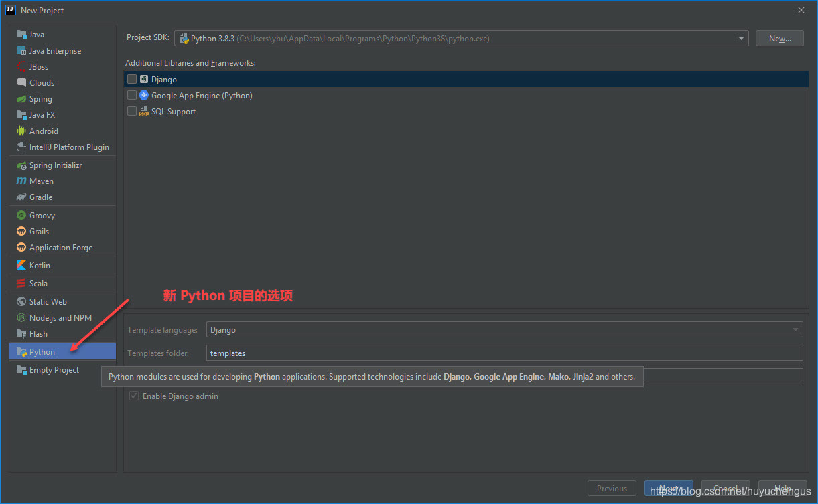
Task: Select the Flash folder icon
Action: (x=21, y=334)
